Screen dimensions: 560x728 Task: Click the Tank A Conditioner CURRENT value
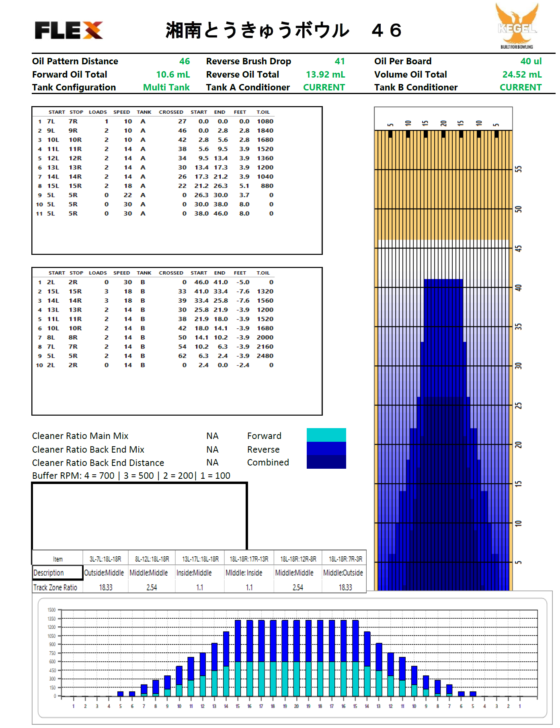pos(324,88)
